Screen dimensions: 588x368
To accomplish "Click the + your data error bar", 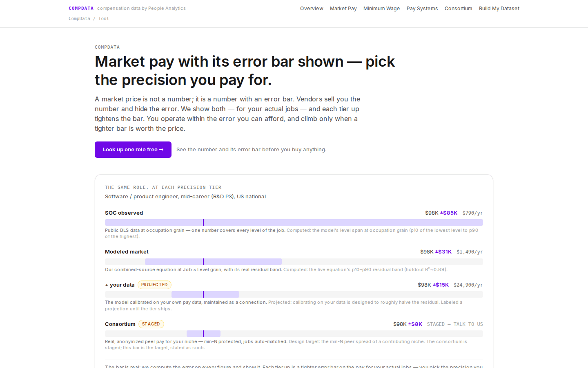I will coord(294,294).
